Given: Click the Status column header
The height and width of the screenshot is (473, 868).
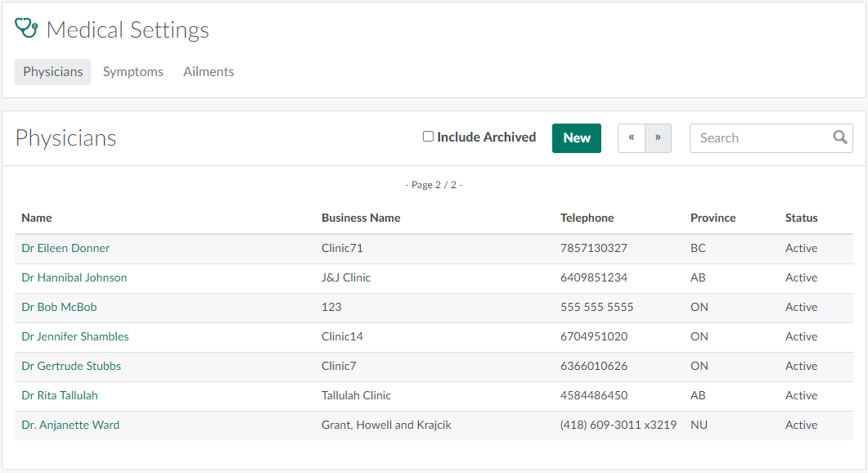Looking at the screenshot, I should [801, 218].
